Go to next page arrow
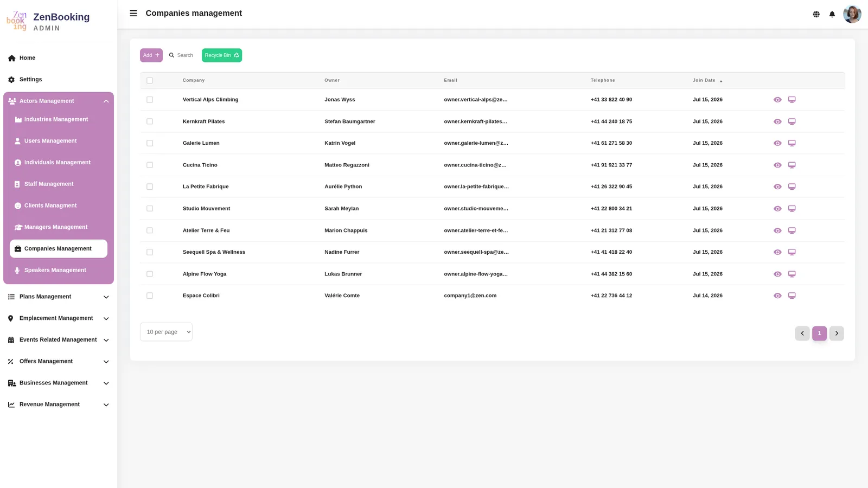 pos(837,333)
